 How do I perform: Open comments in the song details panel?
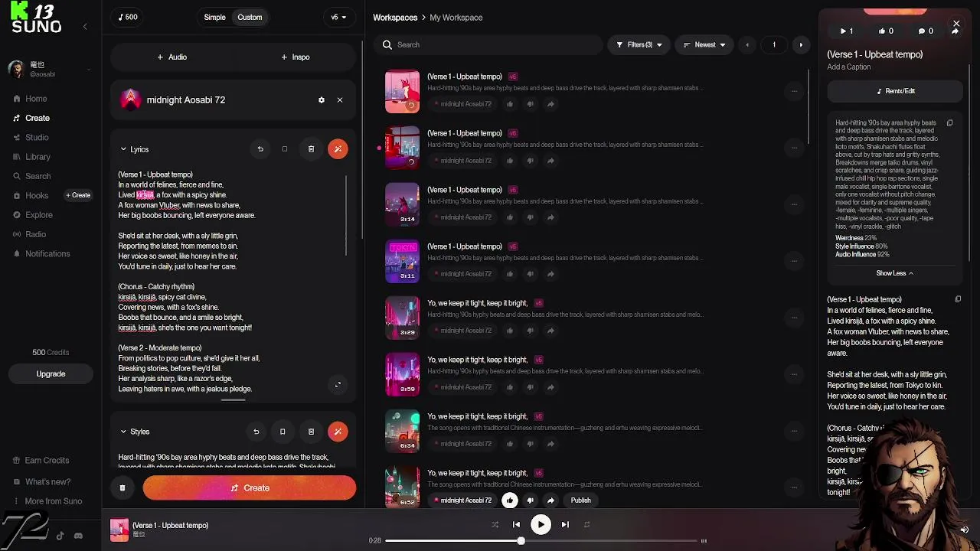click(x=926, y=31)
